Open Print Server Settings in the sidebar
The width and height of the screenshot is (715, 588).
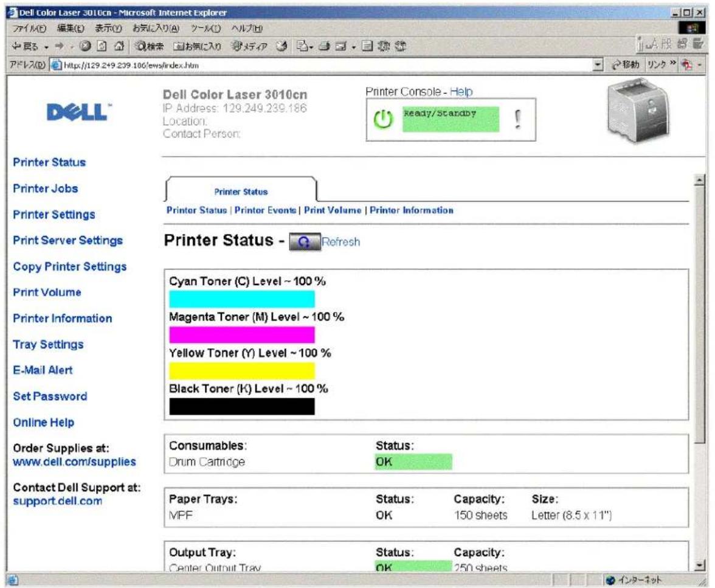click(x=67, y=240)
